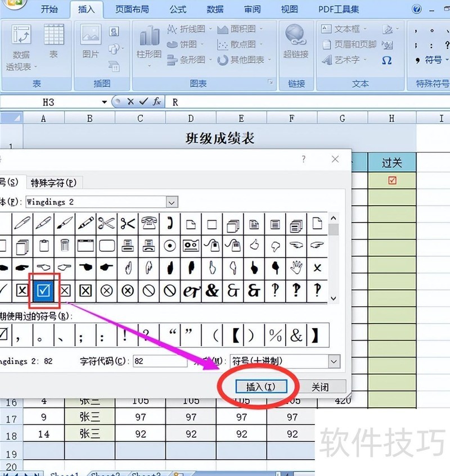Screen dimensions: 450x476
Task: Click the fx insert function button
Action: pyautogui.click(x=157, y=102)
